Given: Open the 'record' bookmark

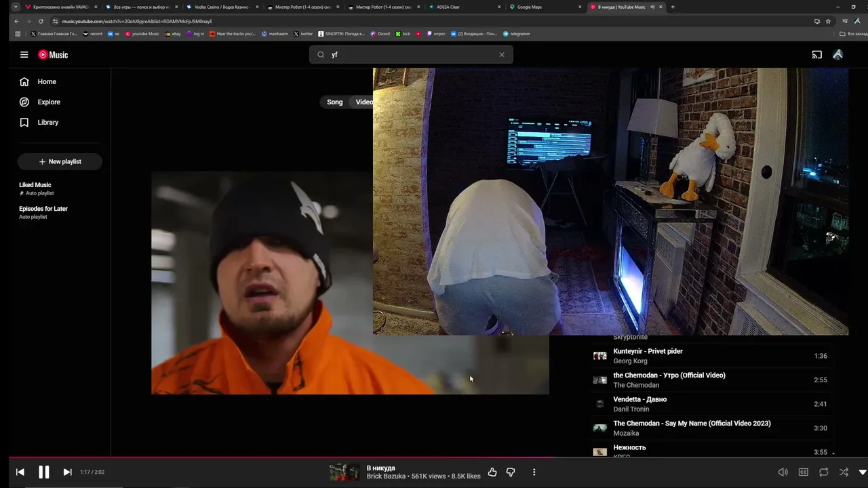Looking at the screenshot, I should (x=92, y=34).
